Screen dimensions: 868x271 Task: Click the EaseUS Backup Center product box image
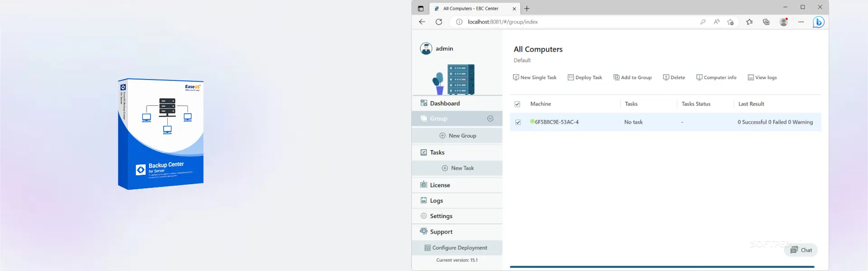(x=161, y=134)
